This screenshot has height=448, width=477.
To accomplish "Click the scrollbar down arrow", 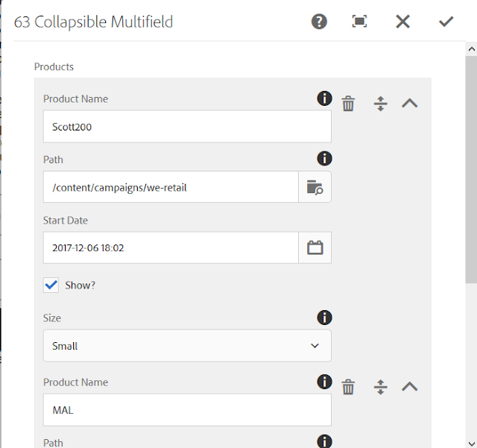I will [x=472, y=443].
